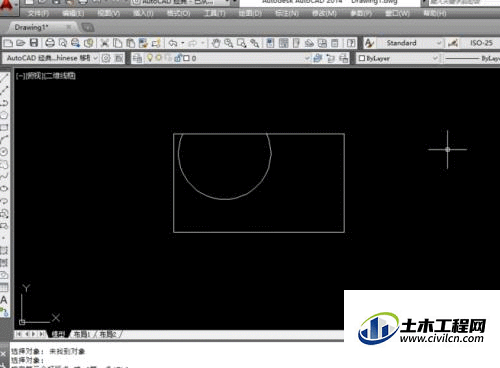Create a new drawing with the New icon
500x368 pixels.
(8, 43)
